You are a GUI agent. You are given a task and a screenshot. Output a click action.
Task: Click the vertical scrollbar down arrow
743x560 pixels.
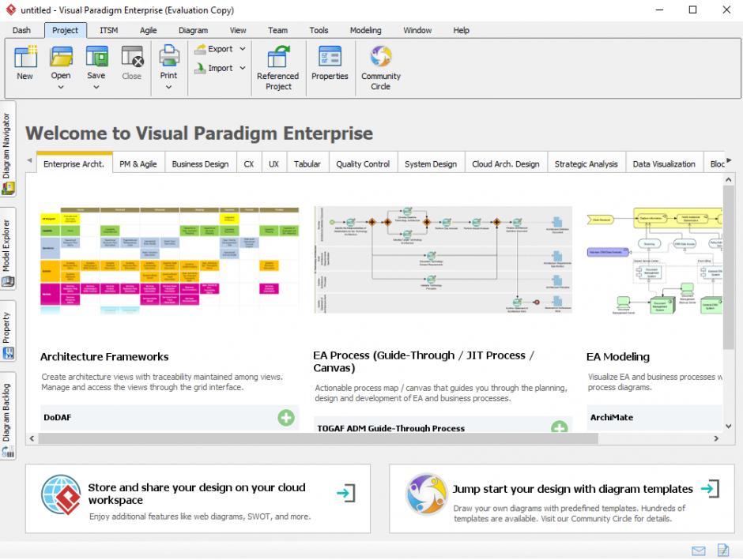728,426
